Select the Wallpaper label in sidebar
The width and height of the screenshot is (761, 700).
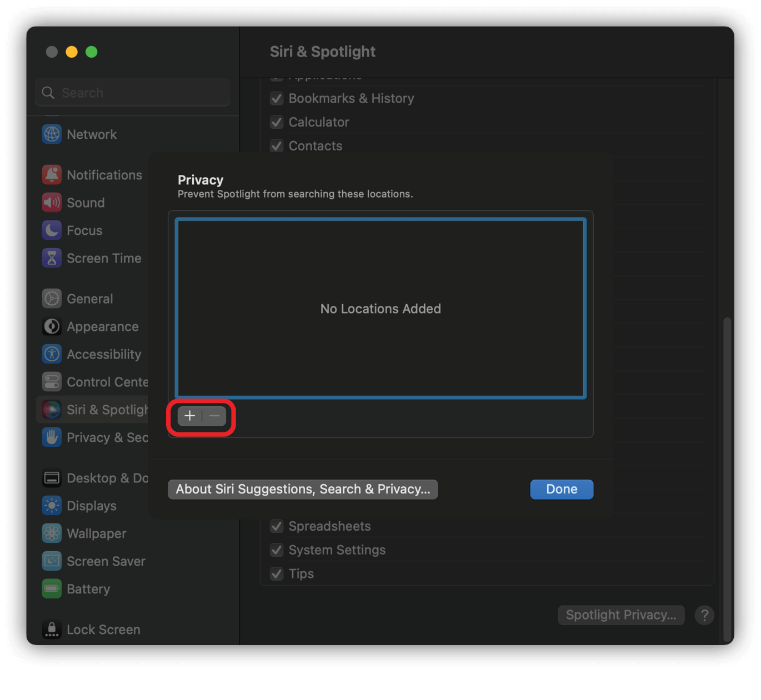click(x=97, y=533)
